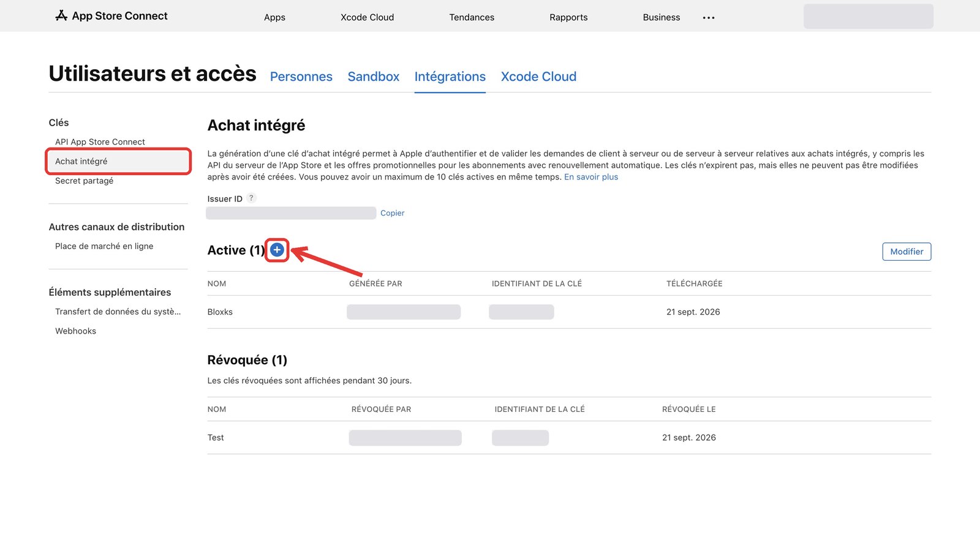Switch to the Sandbox tab

tap(374, 77)
